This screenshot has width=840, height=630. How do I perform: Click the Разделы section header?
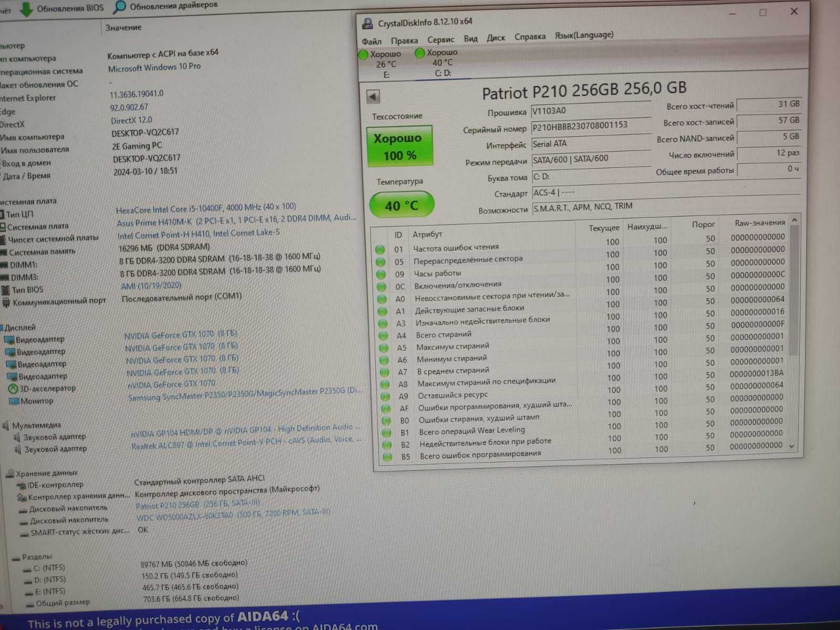(37, 556)
